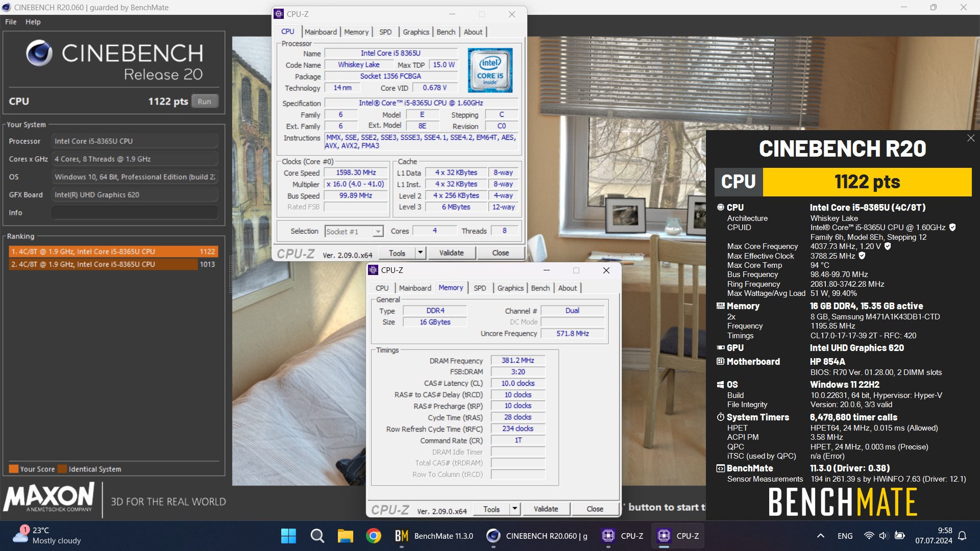The width and height of the screenshot is (980, 551).
Task: Open Cinebench File menu
Action: (11, 22)
